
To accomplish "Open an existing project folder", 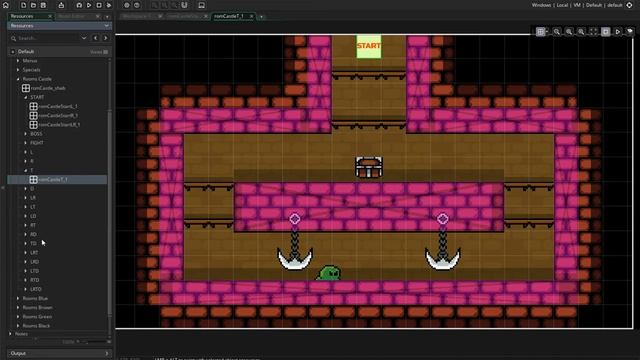I will point(33,5).
